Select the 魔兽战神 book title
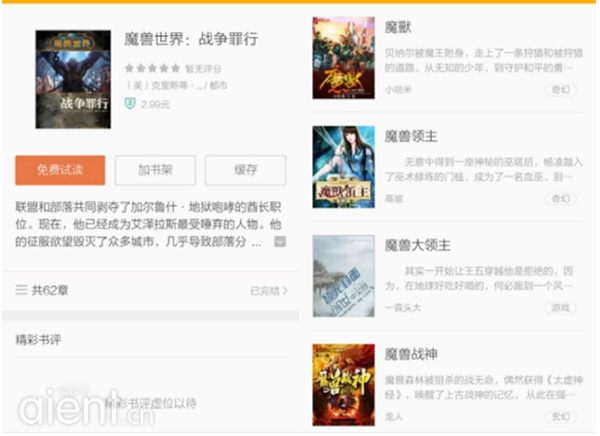 [x=411, y=354]
